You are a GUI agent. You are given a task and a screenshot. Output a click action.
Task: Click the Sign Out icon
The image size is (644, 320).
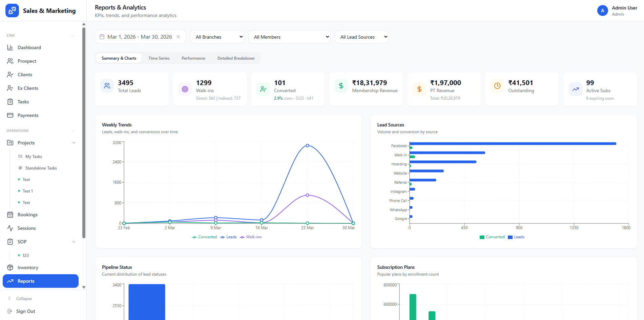pyautogui.click(x=10, y=311)
